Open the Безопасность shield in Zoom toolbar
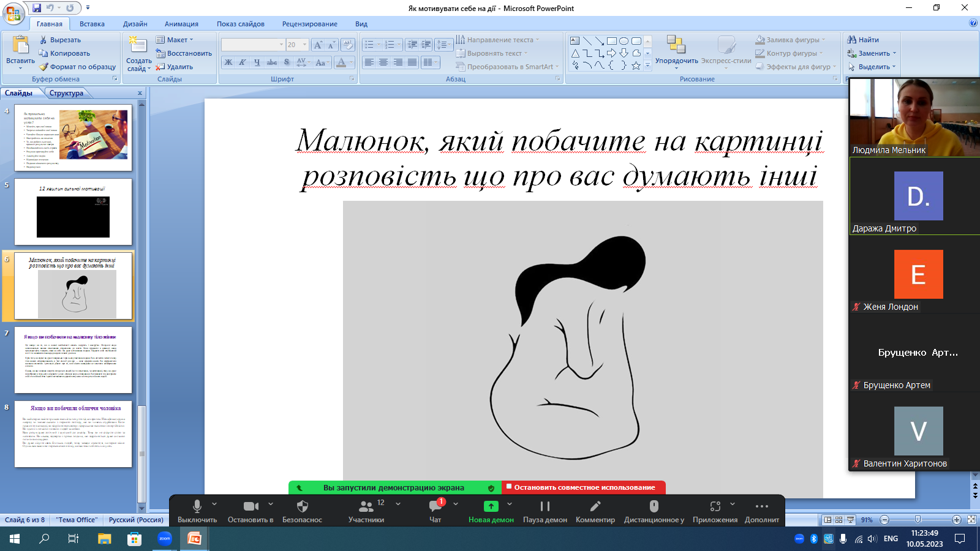 click(x=302, y=511)
